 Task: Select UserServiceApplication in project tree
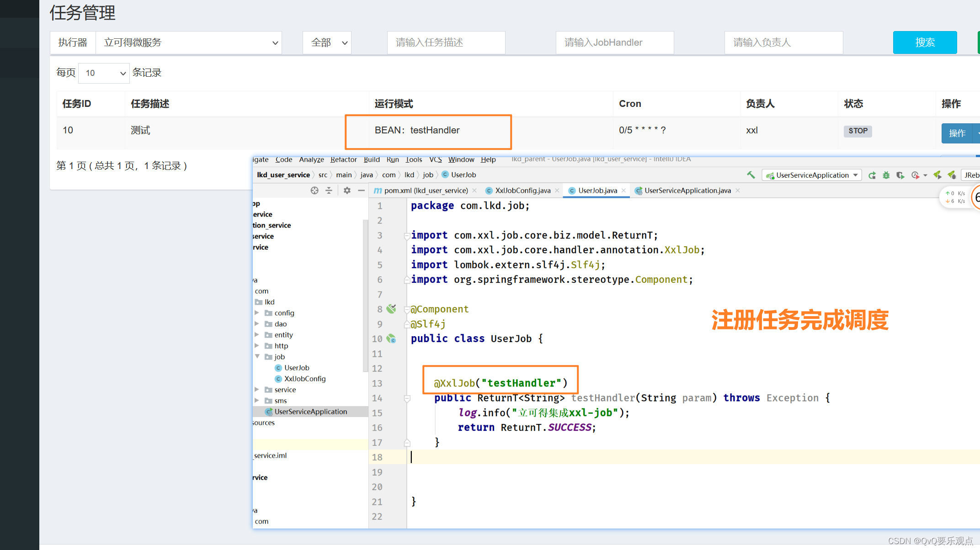[x=311, y=412]
